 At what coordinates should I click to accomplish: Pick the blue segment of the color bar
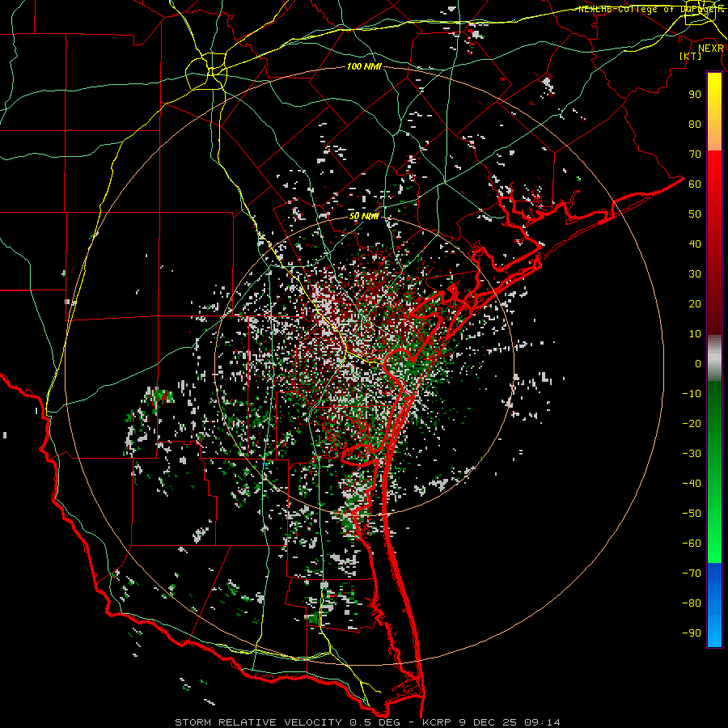point(714,605)
